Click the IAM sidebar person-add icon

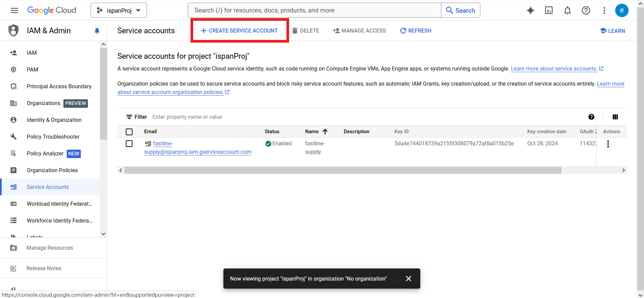pos(13,53)
